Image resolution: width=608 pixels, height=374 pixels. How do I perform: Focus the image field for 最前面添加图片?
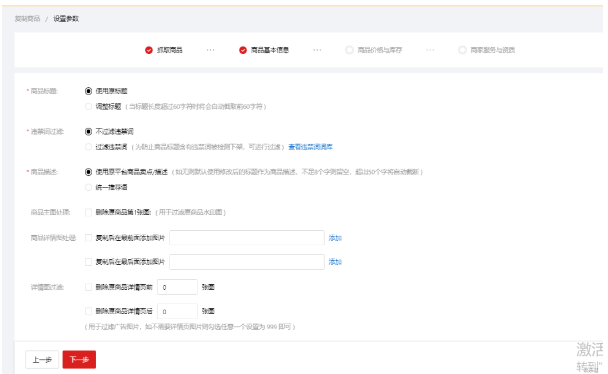247,238
